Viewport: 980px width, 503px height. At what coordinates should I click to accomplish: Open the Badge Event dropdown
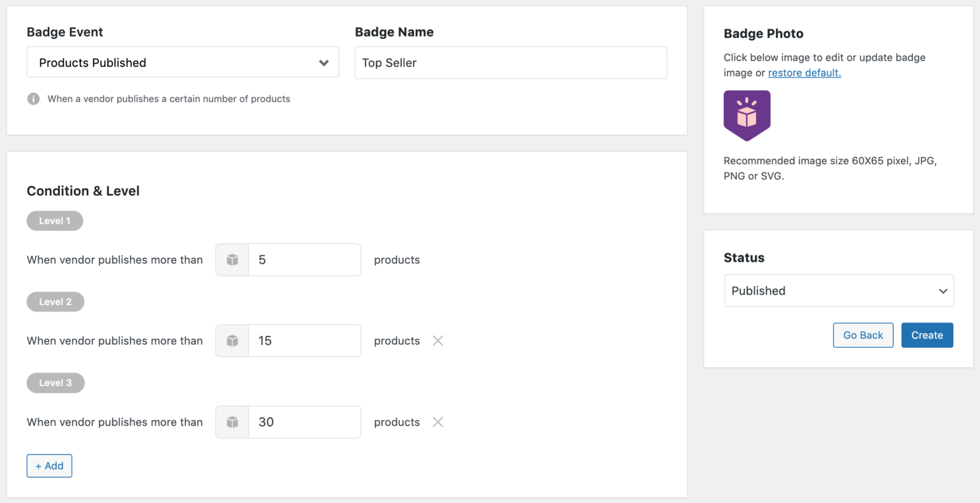pos(182,62)
